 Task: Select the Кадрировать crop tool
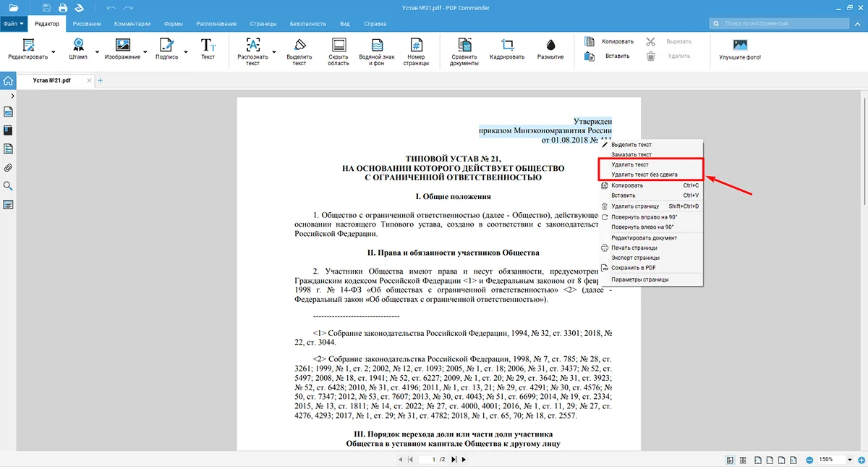click(x=507, y=49)
